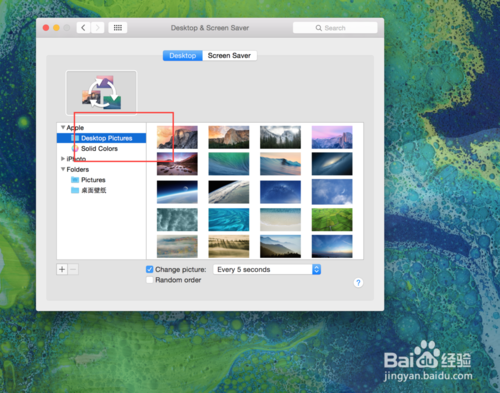Viewport: 500px width, 393px height.
Task: Switch to the Screen Saver tab
Action: point(229,56)
